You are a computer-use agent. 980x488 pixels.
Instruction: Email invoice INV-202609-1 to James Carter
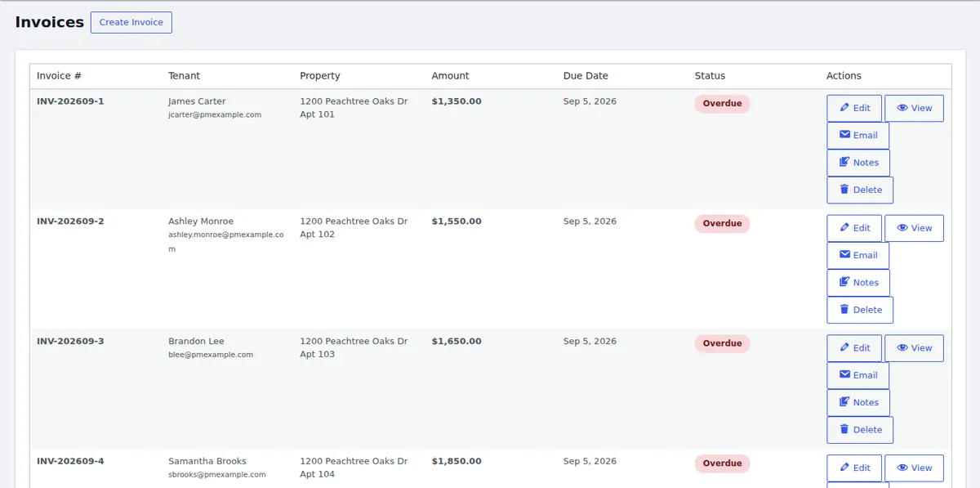(858, 136)
